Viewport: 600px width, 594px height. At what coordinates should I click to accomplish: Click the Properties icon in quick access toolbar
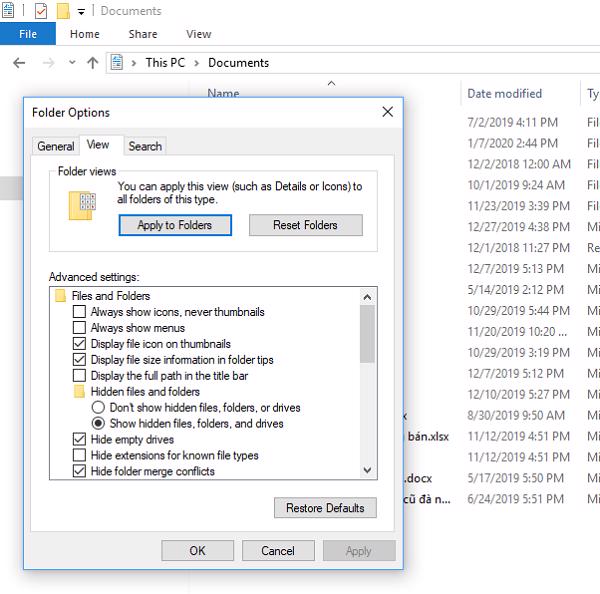click(x=41, y=11)
